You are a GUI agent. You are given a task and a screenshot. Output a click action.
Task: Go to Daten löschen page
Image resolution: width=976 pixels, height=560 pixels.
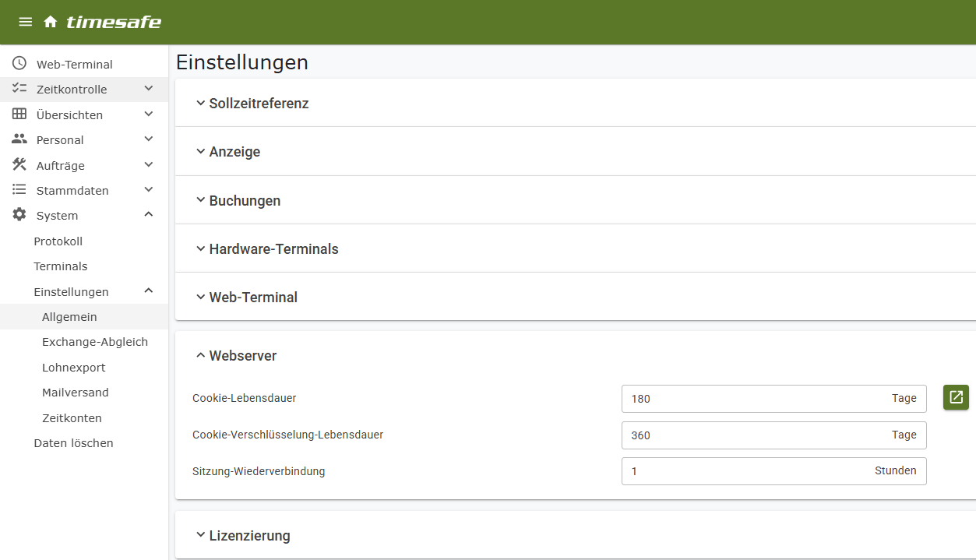point(73,443)
